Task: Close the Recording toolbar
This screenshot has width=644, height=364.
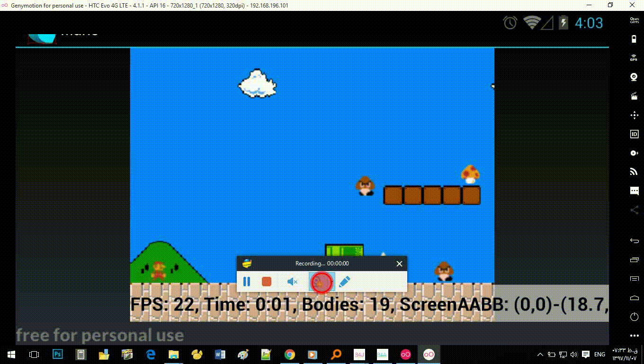Action: (399, 264)
